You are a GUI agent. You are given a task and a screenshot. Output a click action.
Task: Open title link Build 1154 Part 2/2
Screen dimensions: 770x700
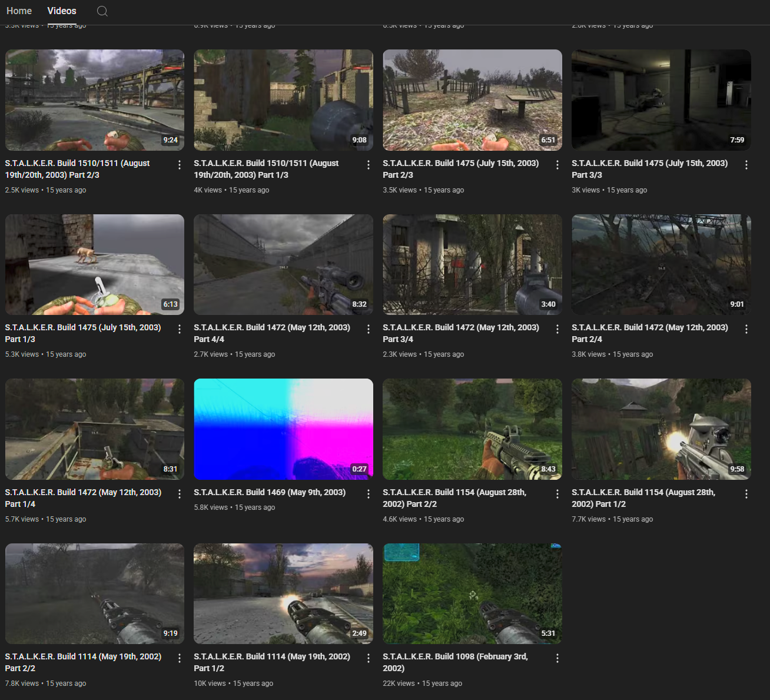coord(454,498)
